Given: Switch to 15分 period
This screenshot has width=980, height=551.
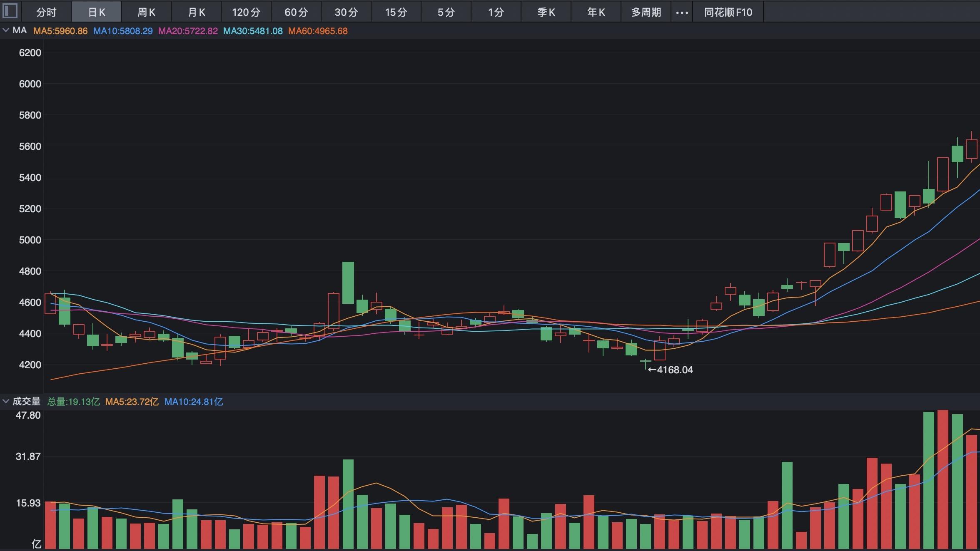Looking at the screenshot, I should pos(396,12).
